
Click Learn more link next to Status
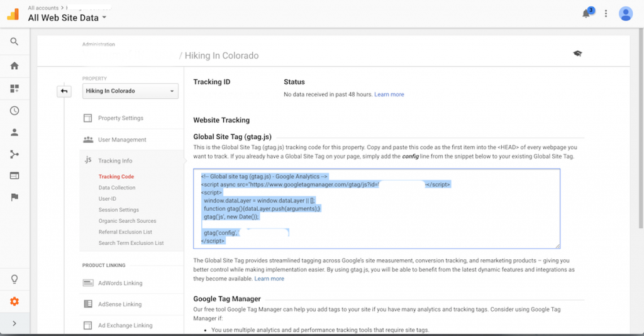(x=389, y=94)
